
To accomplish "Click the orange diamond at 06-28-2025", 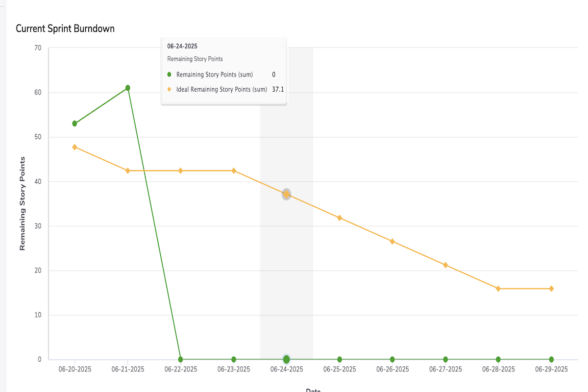I will pos(498,289).
